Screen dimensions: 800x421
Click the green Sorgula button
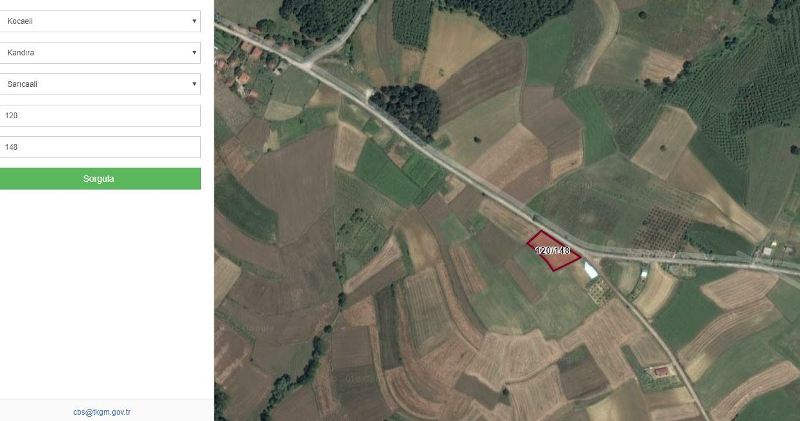(100, 179)
